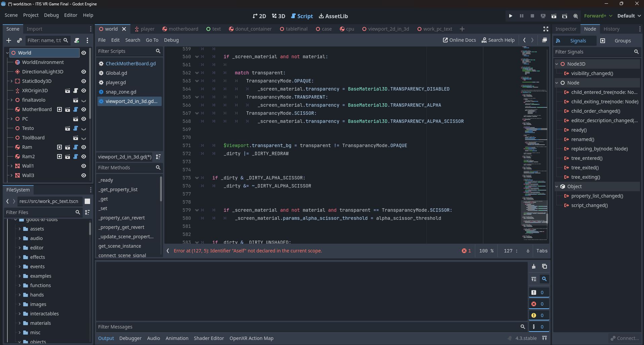Image resolution: width=644 pixels, height=345 pixels.
Task: Stop the running project
Action: pyautogui.click(x=532, y=16)
